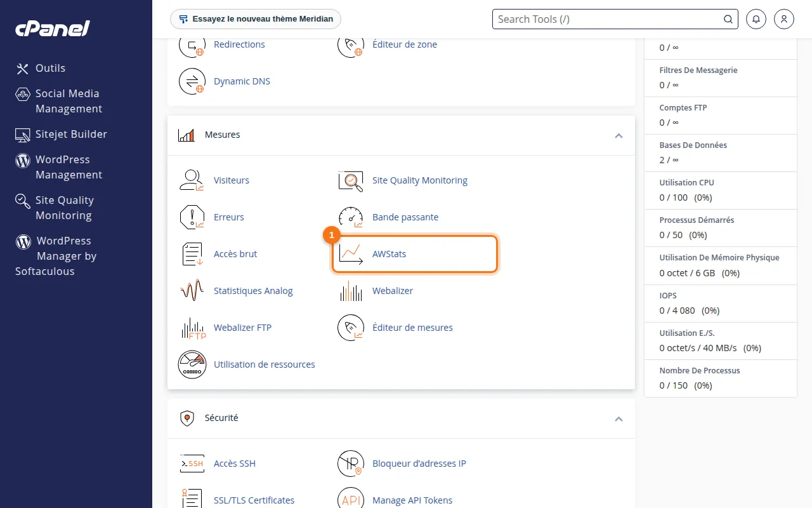Click the SSL/TLS Certificates icon
Image resolution: width=812 pixels, height=508 pixels.
[x=192, y=499]
